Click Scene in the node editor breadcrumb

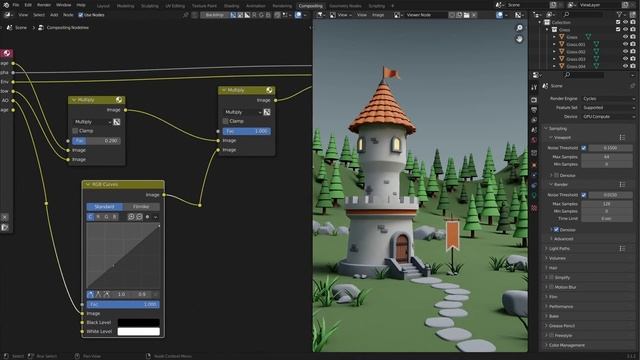pos(21,28)
